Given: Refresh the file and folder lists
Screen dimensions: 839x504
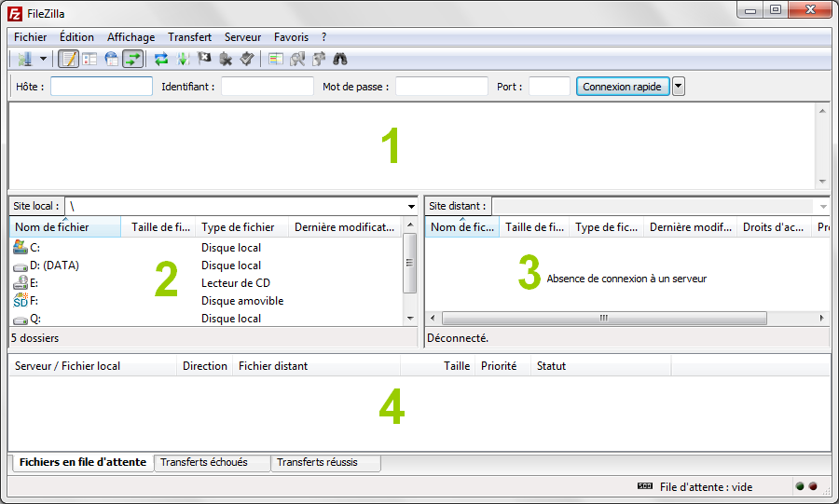Looking at the screenshot, I should 161,59.
